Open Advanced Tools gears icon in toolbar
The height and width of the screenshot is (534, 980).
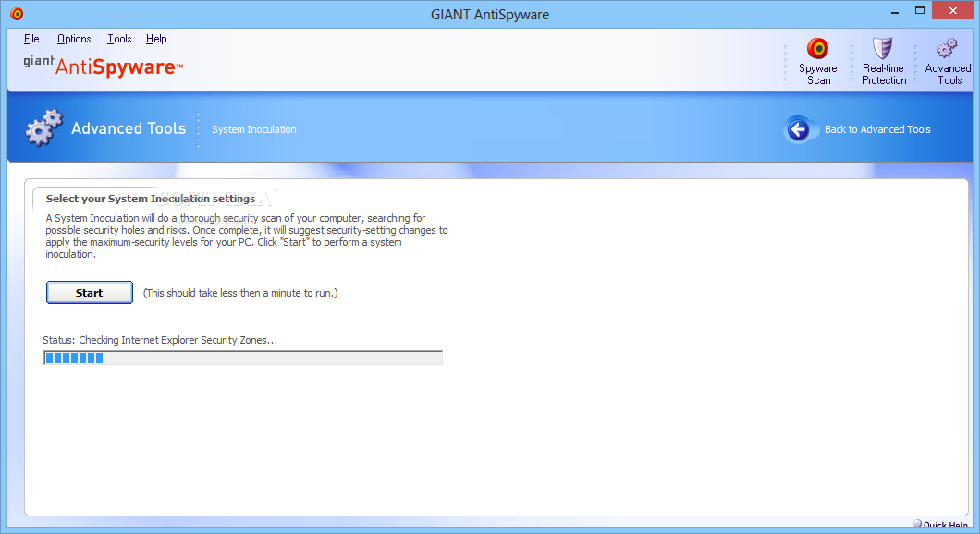click(x=948, y=48)
